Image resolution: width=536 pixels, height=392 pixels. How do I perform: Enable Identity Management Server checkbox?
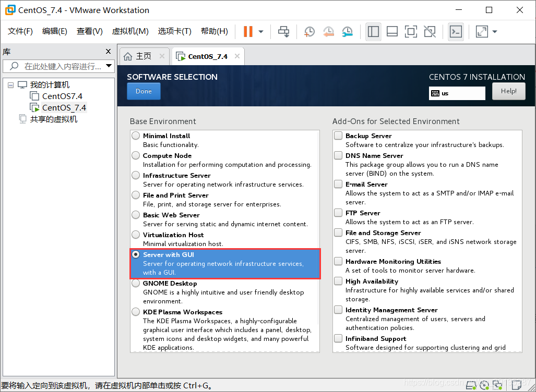(x=338, y=310)
